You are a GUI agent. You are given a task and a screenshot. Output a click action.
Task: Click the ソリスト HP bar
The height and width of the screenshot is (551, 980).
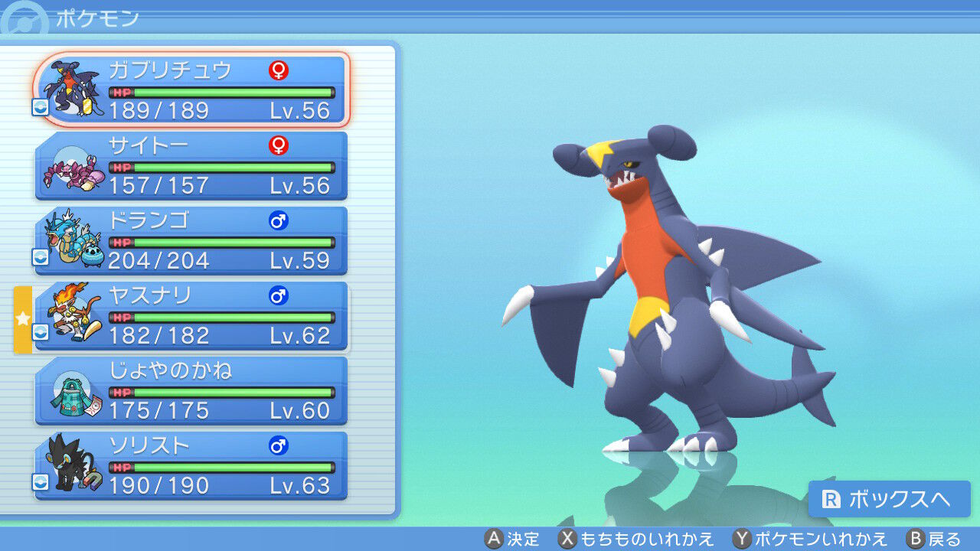(222, 468)
